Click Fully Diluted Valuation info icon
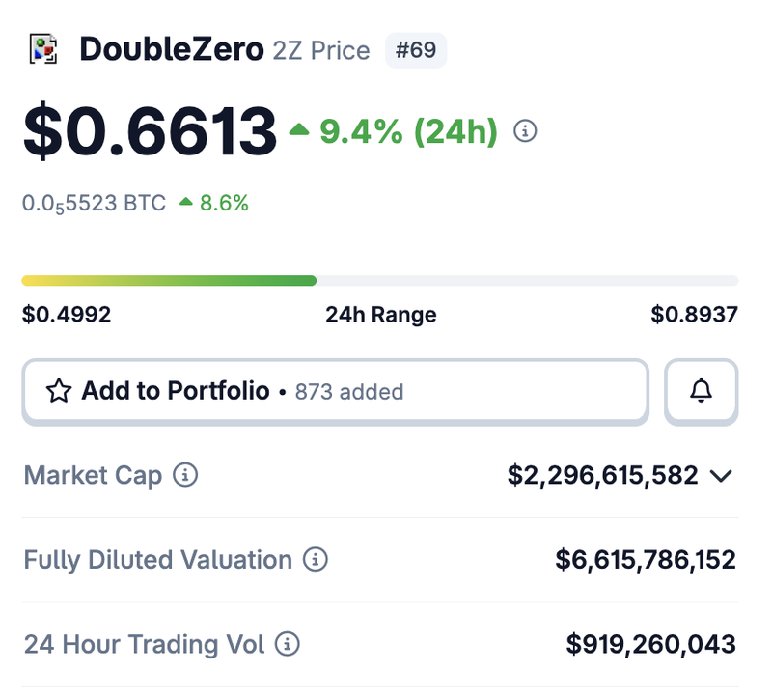Image resolution: width=772 pixels, height=700 pixels. click(x=315, y=559)
